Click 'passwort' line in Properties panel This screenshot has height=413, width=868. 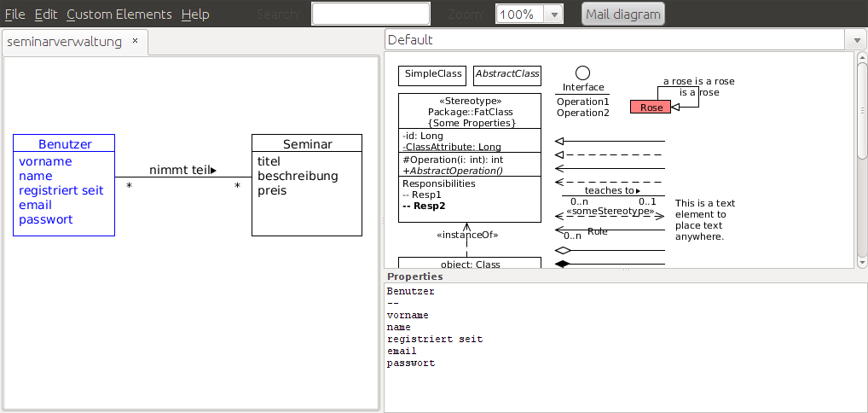pyautogui.click(x=411, y=364)
